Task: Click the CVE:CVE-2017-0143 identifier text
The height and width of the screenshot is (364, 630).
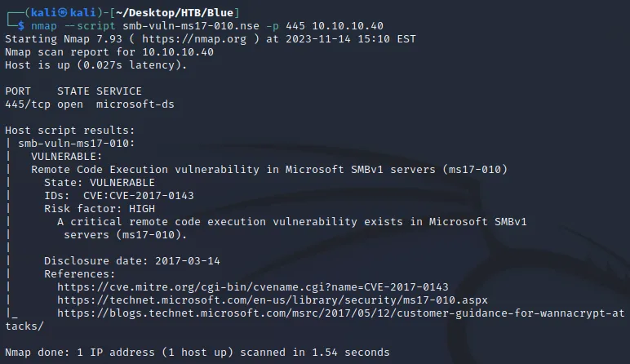Action: (138, 196)
